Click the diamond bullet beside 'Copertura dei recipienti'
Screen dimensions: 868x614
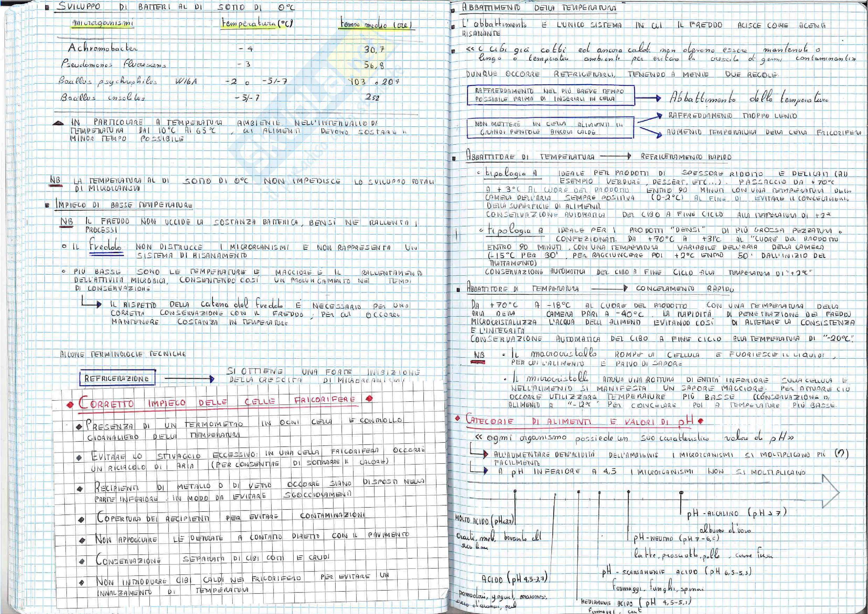point(81,520)
